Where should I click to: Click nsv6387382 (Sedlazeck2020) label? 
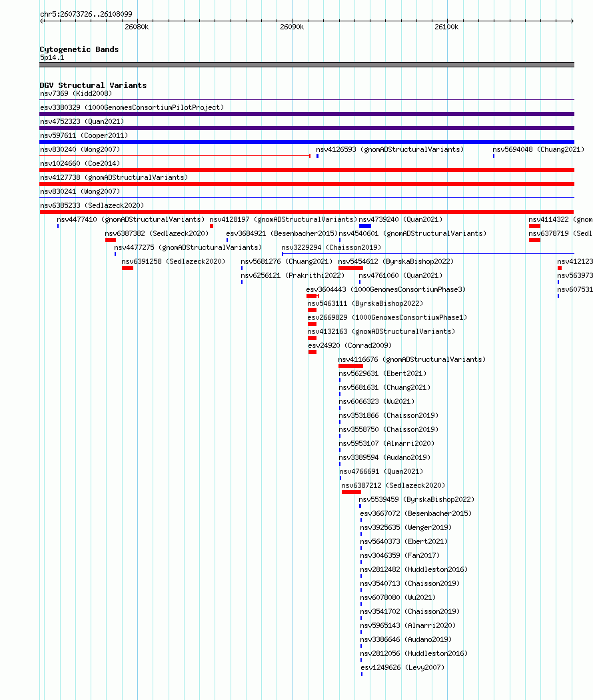(x=157, y=233)
